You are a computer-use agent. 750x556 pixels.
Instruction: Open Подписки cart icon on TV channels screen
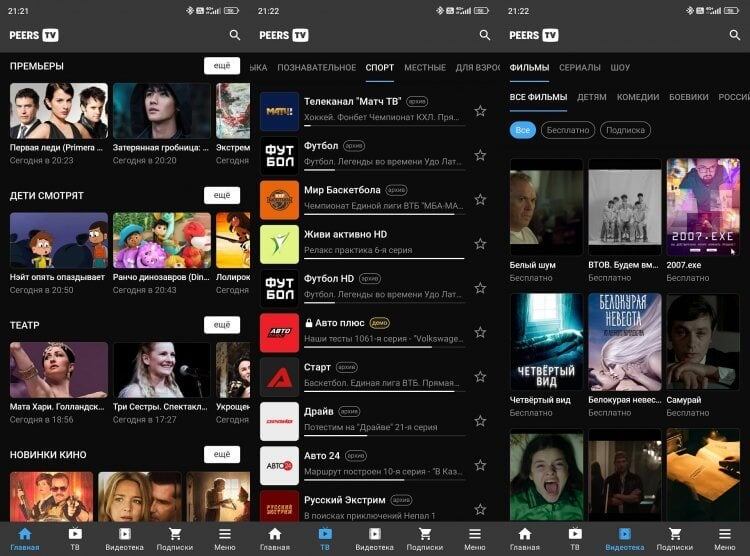tap(425, 534)
